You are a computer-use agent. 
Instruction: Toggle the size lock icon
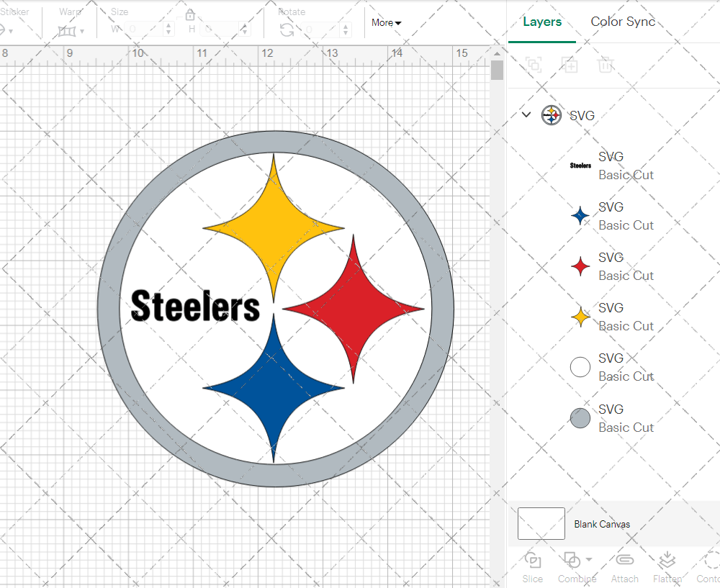tap(190, 15)
